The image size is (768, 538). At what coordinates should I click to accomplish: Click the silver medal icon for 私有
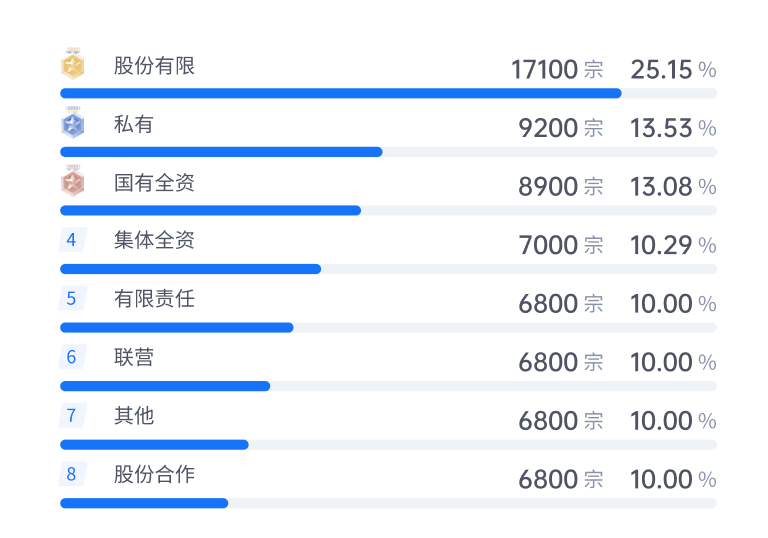[x=72, y=122]
